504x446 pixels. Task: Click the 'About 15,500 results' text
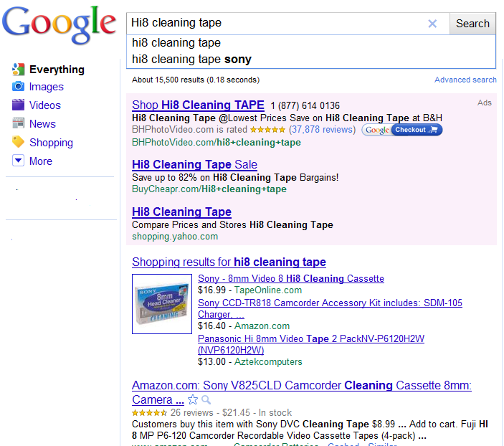coord(196,80)
